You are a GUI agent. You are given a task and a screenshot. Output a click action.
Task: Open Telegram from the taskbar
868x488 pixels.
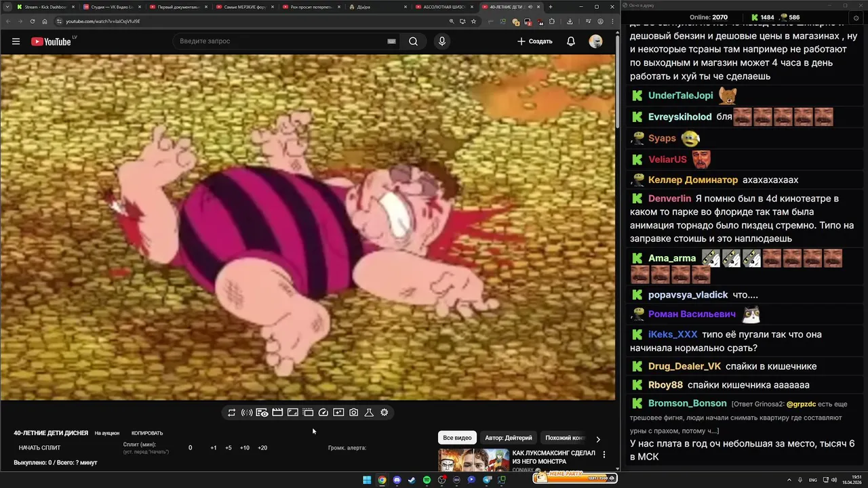coord(487,480)
